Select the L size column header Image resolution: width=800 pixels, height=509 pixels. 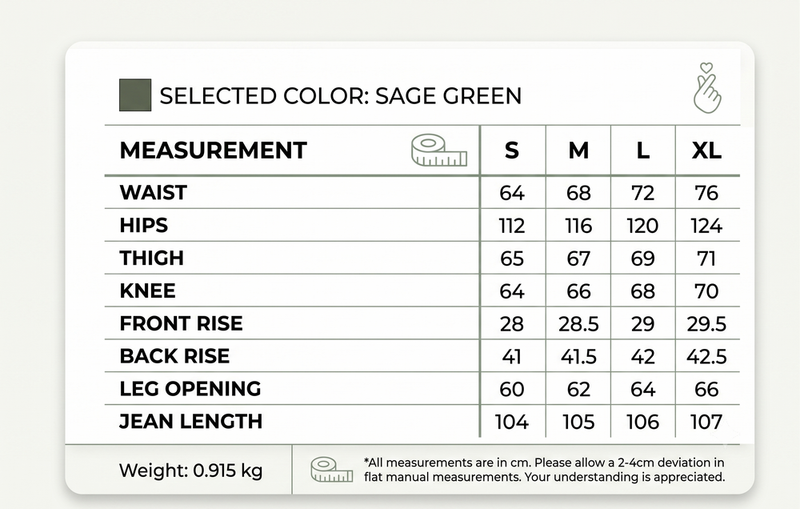[643, 151]
